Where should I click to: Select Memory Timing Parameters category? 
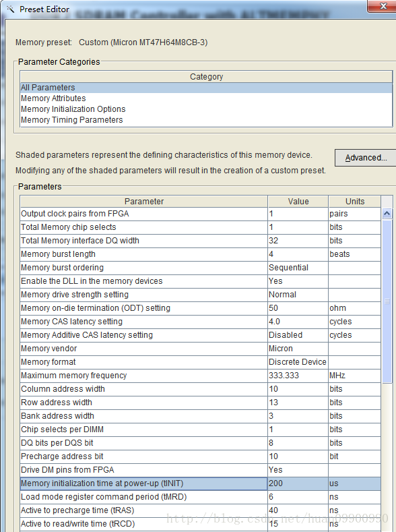[x=206, y=120]
